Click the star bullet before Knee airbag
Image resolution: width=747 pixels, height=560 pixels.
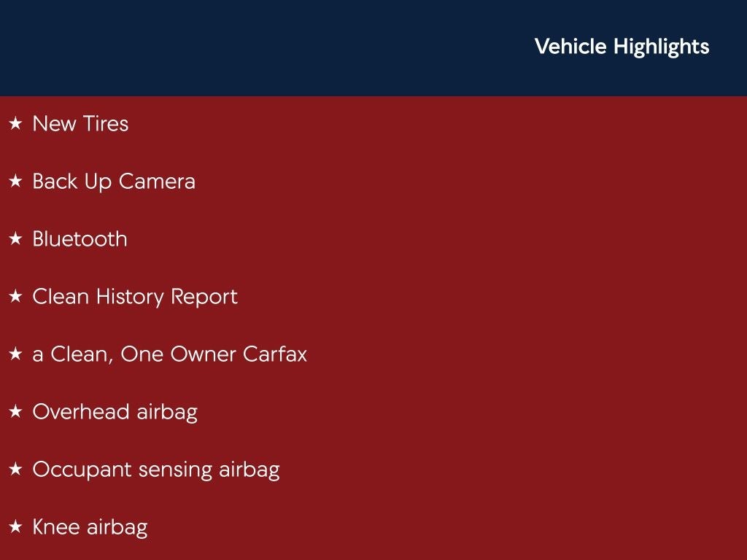pyautogui.click(x=15, y=527)
